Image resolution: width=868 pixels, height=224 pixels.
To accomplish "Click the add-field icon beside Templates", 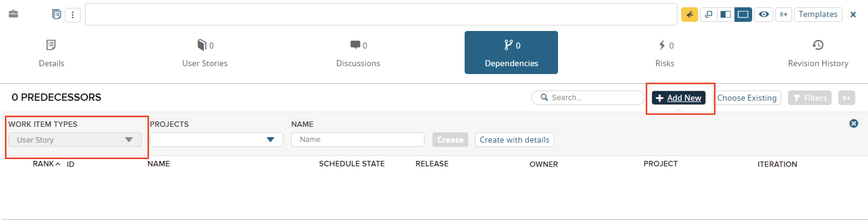I will point(783,15).
